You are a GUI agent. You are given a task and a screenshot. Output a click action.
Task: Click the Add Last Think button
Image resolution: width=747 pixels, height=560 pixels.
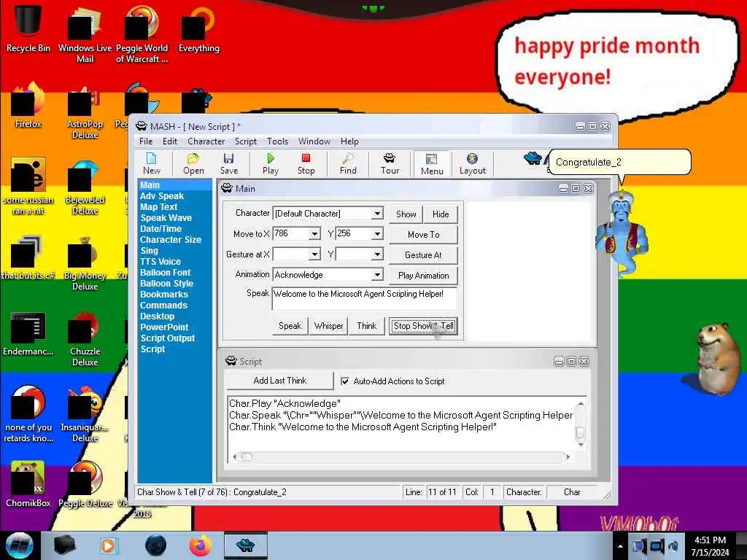coord(280,381)
